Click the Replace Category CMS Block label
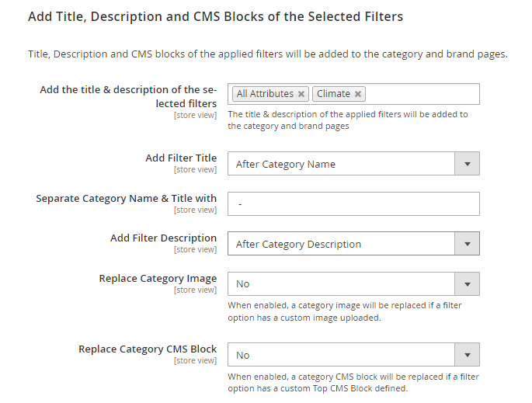 pos(148,349)
